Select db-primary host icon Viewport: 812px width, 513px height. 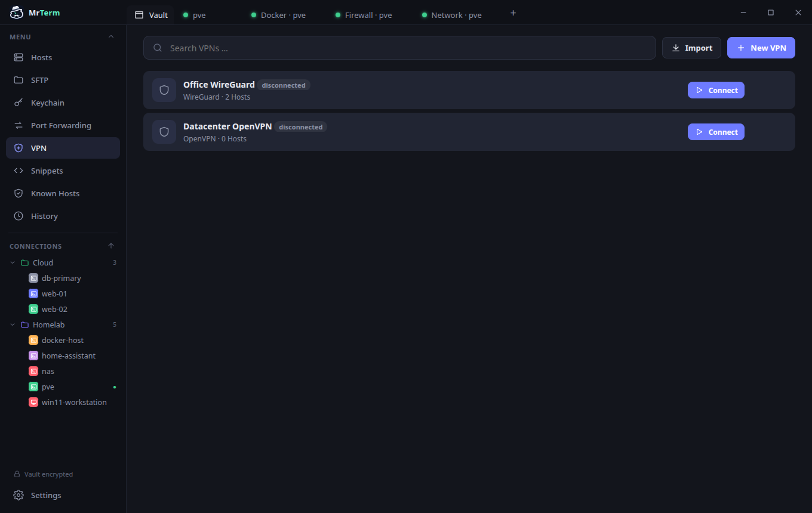(x=33, y=278)
